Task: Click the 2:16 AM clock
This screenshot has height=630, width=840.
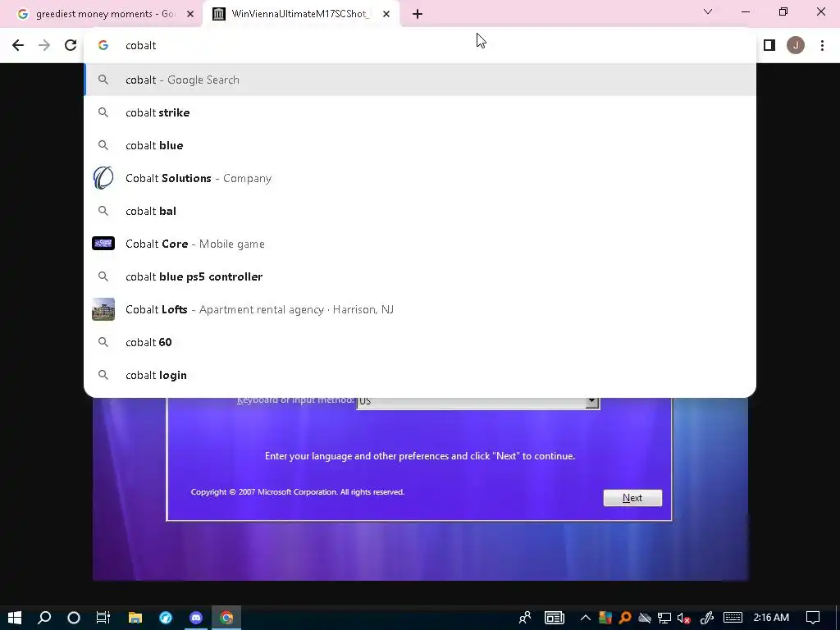Action: 771,618
